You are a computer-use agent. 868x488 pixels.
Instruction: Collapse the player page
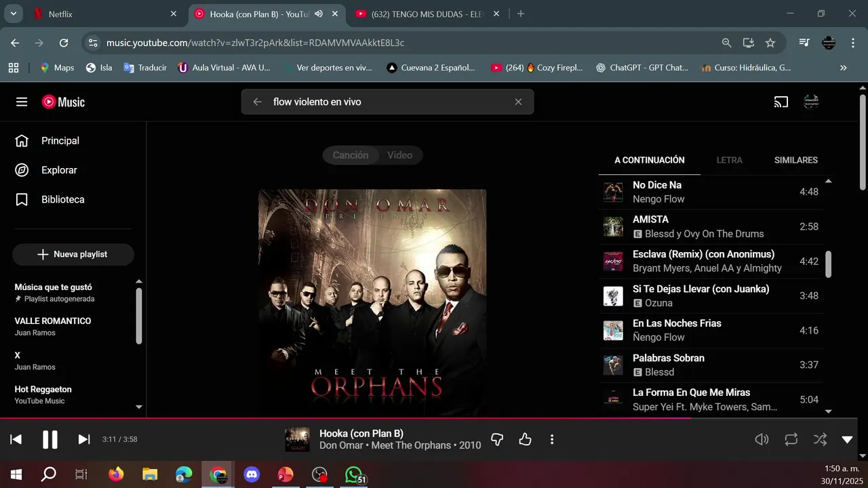[847, 439]
